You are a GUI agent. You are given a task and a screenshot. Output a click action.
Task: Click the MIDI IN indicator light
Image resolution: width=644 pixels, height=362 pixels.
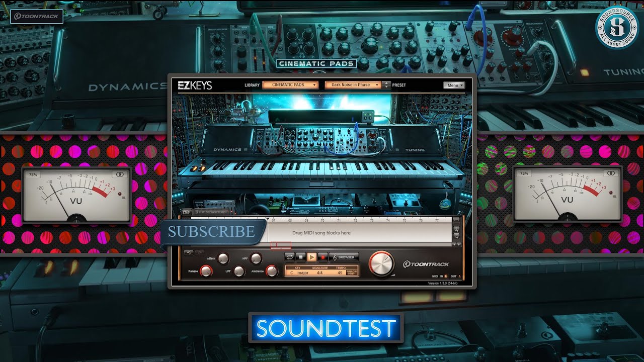(x=446, y=276)
